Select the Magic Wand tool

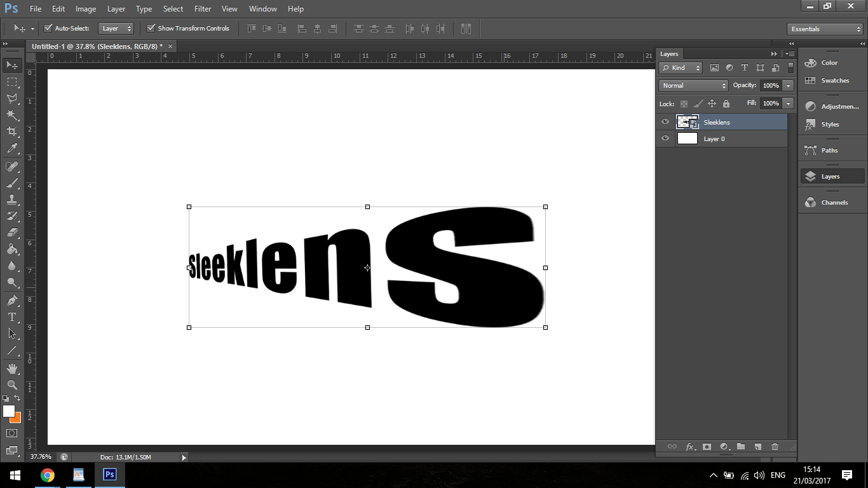coord(12,115)
